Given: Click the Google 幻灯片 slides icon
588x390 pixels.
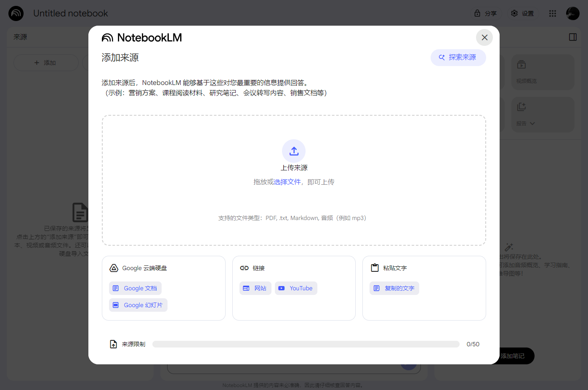Looking at the screenshot, I should pyautogui.click(x=116, y=305).
